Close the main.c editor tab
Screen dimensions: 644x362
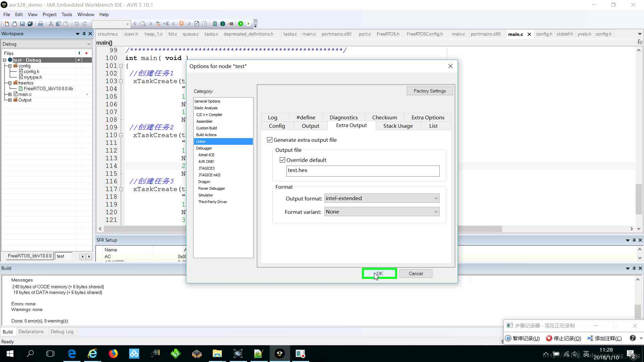pos(529,34)
